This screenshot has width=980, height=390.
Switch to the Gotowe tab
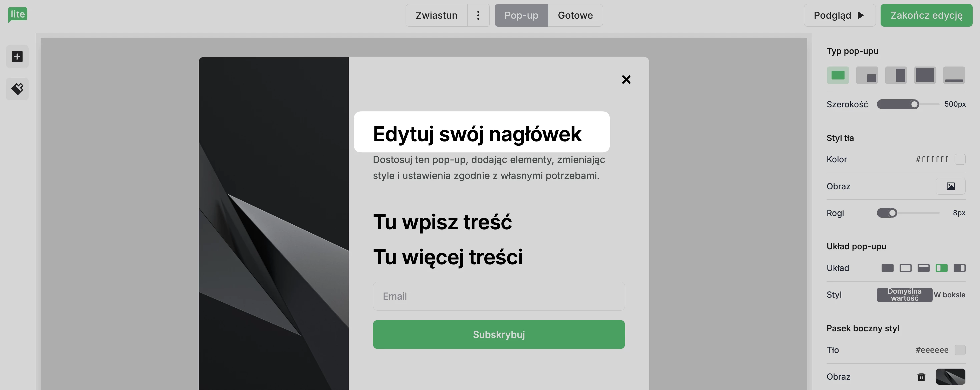coord(575,15)
